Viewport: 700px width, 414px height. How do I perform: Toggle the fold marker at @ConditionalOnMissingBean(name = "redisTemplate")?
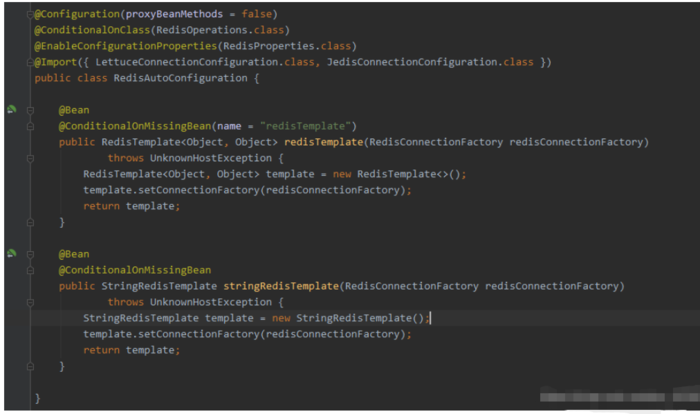pos(30,126)
